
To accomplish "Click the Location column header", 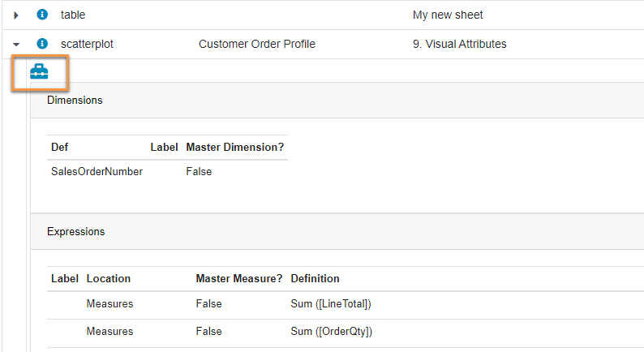I will (x=108, y=278).
